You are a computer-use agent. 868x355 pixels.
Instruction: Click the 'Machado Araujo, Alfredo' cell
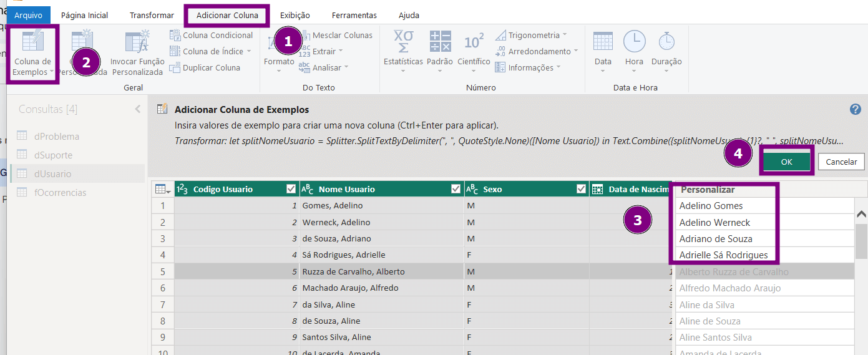click(x=382, y=288)
